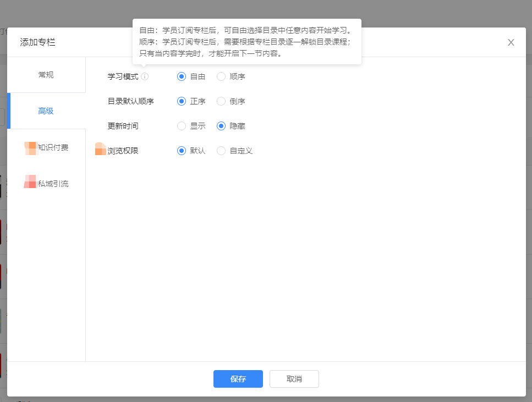The image size is (532, 402).
Task: Close the 添加专栏 dialog with X
Action: (x=511, y=42)
